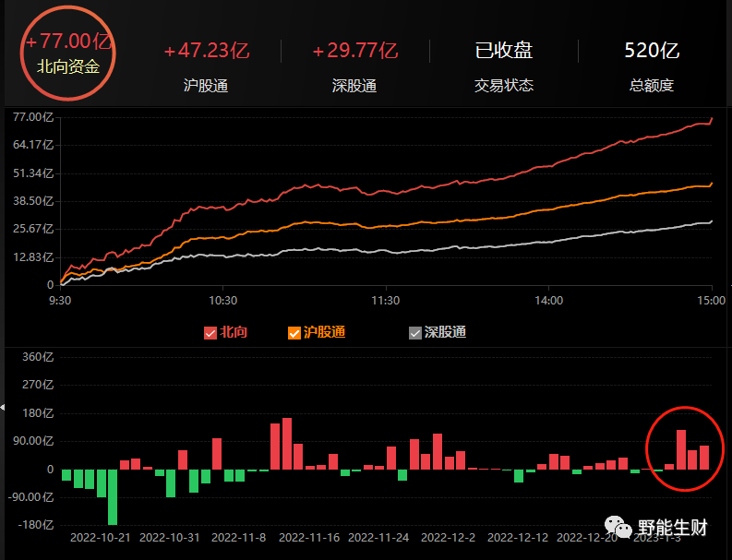This screenshot has width=732, height=560.
Task: Click the 2022-11-8 date label
Action: (x=238, y=538)
